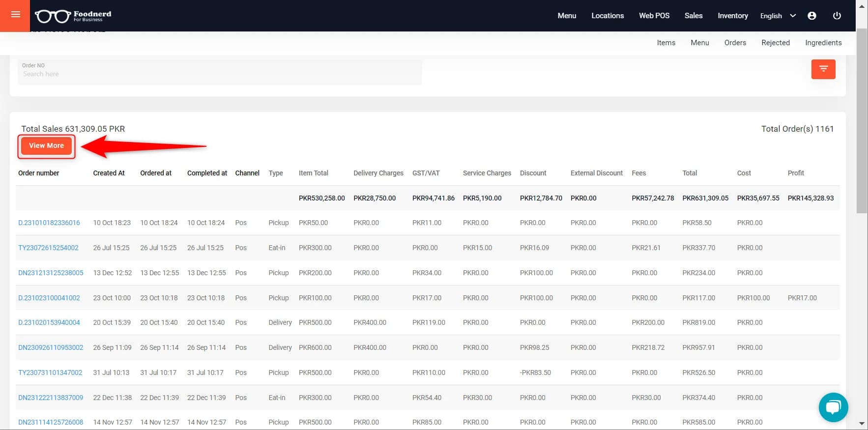The width and height of the screenshot is (868, 430).
Task: Select the PKR957.91 total cell
Action: point(698,347)
